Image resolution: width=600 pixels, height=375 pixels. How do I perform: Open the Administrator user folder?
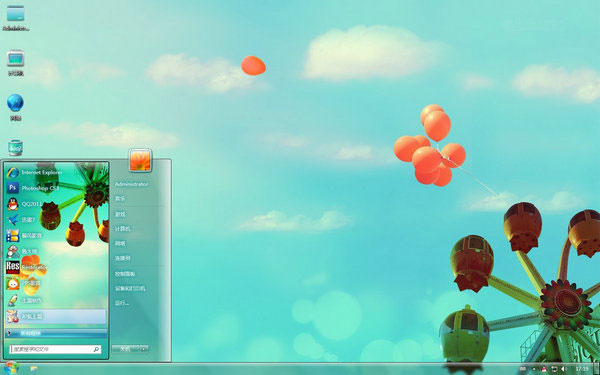point(131,184)
